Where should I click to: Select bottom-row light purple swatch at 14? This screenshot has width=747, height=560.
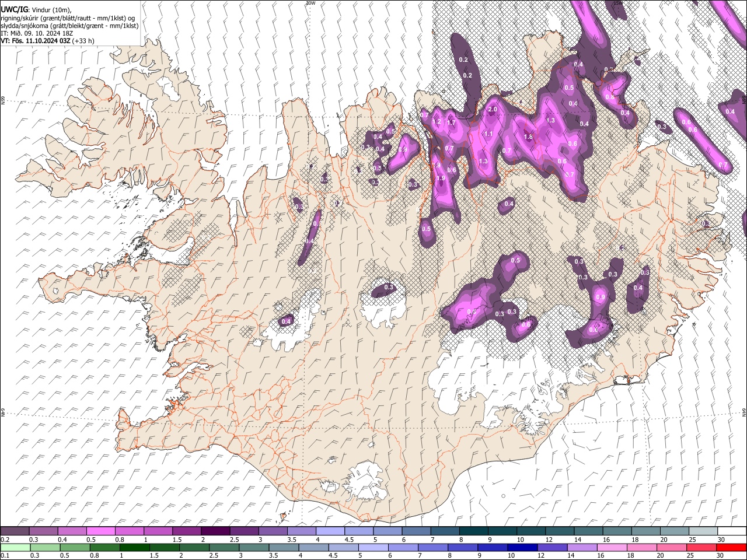click(x=582, y=547)
